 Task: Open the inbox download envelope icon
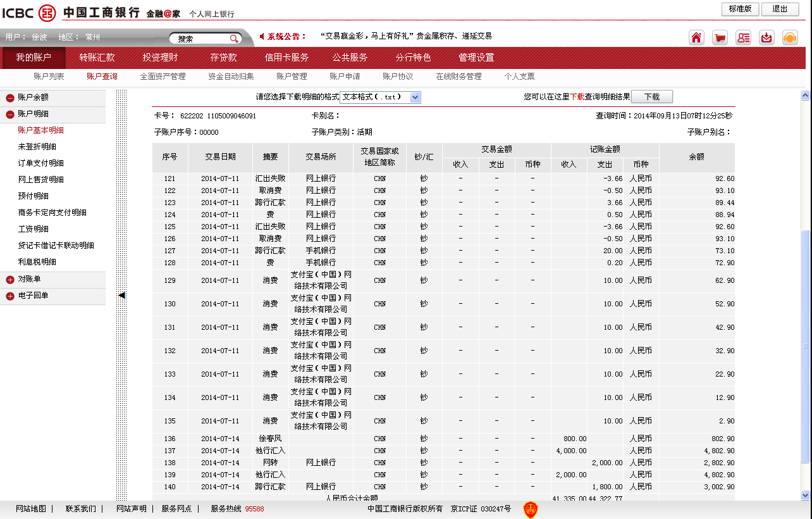pos(766,37)
